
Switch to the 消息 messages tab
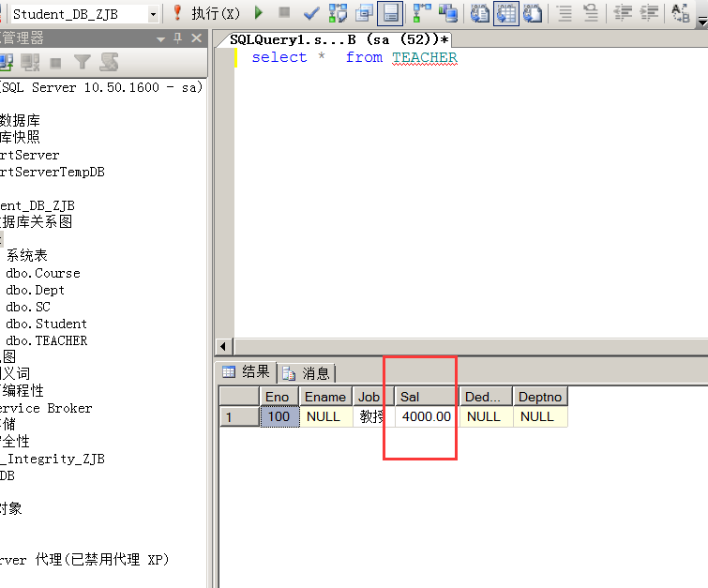tap(307, 373)
